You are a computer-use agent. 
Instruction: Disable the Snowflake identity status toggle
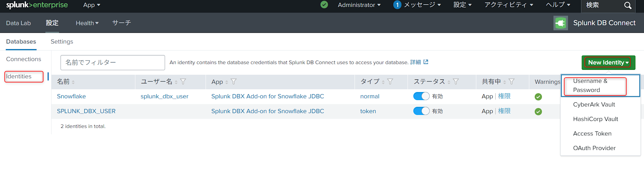[421, 96]
